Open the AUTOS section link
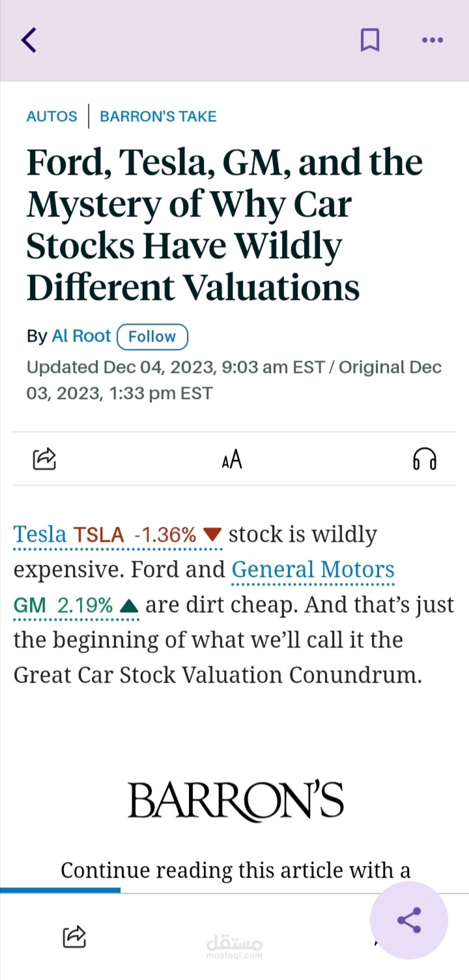 click(51, 117)
